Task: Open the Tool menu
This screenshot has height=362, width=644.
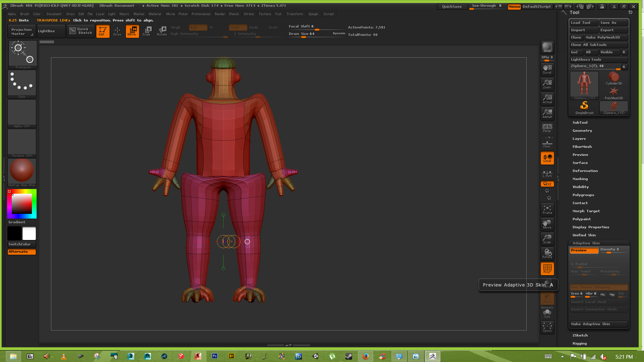Action: click(278, 14)
